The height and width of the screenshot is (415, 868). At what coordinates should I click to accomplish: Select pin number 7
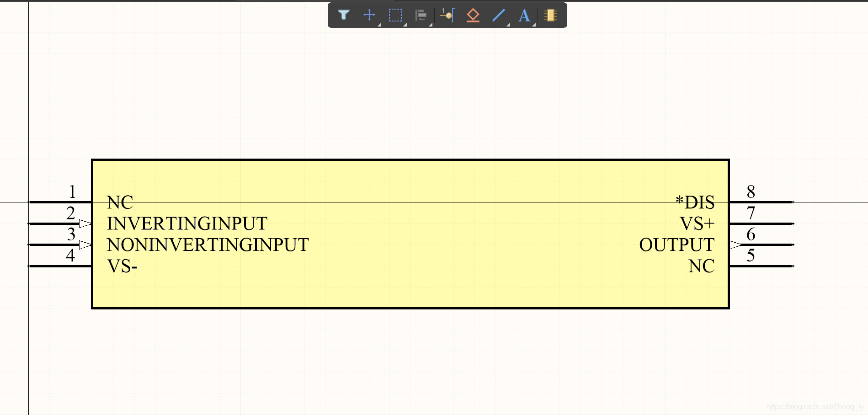751,213
